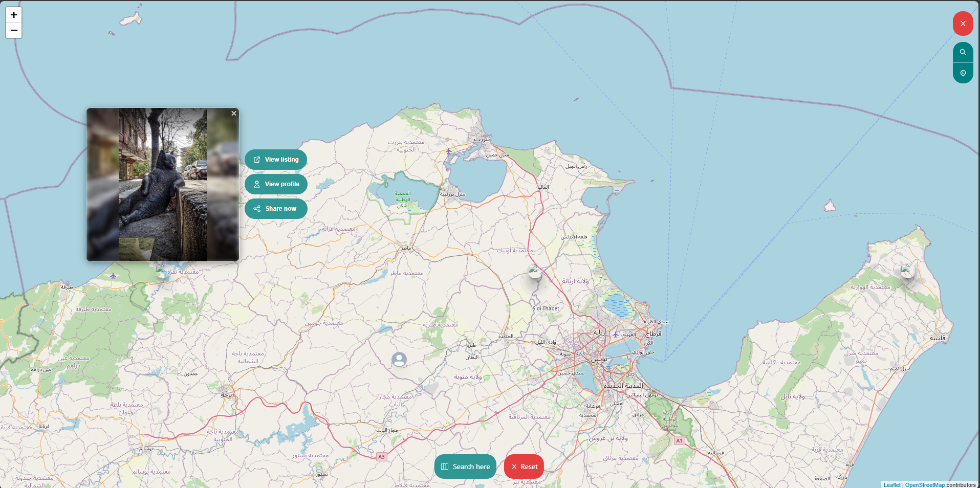The image size is (980, 488).
Task: Click the A3 highway shield
Action: (x=381, y=457)
